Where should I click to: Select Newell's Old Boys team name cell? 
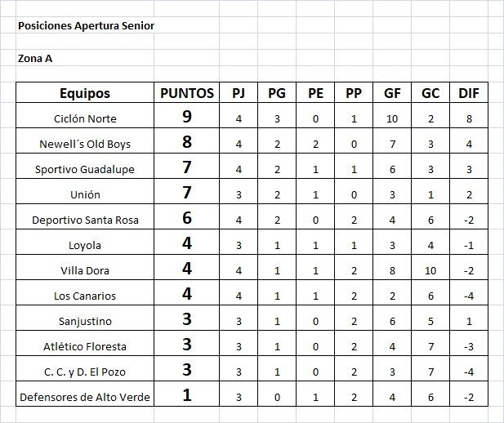coord(85,140)
